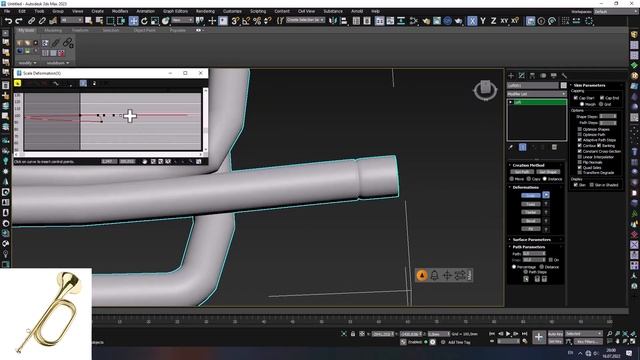Viewport: 640px width, 360px height.
Task: Click the Redo arrow icon
Action: 19,20
